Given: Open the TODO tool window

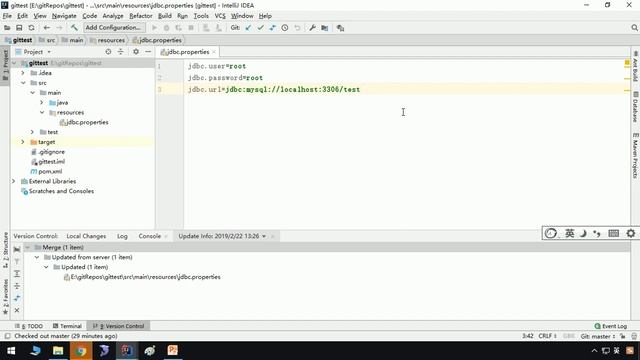Looking at the screenshot, I should [x=29, y=326].
